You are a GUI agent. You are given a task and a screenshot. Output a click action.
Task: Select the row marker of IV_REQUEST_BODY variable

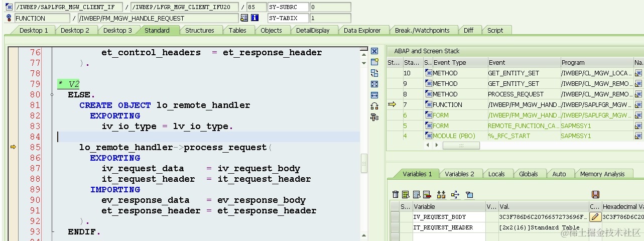(395, 217)
